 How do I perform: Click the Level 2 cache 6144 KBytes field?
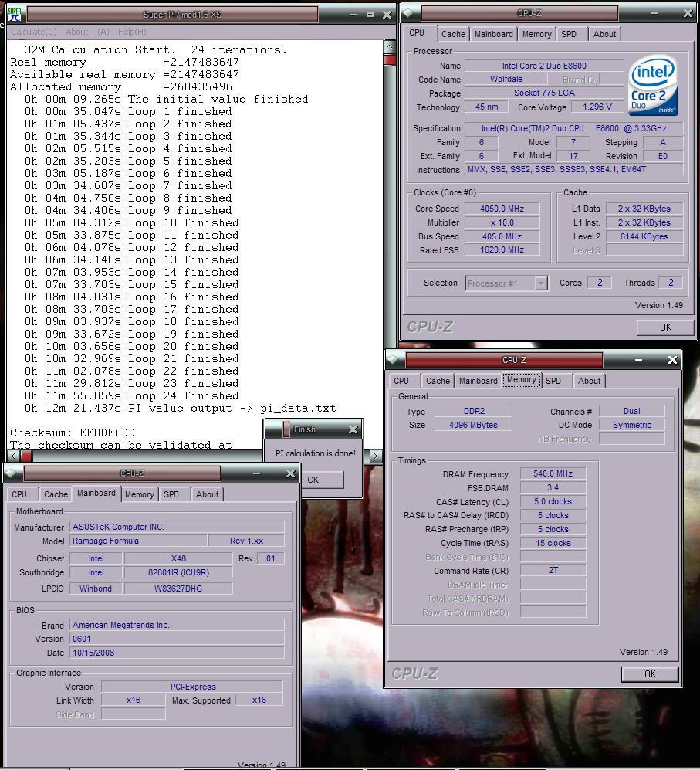[644, 236]
